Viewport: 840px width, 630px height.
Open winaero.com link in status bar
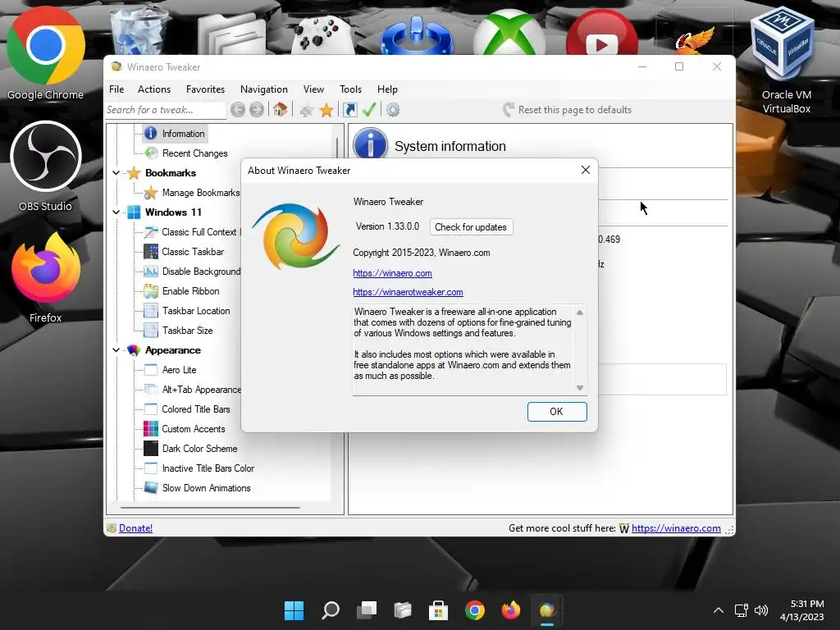[676, 528]
